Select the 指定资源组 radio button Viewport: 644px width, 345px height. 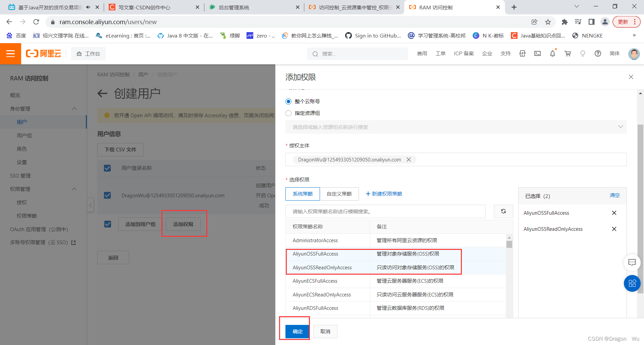click(x=288, y=113)
